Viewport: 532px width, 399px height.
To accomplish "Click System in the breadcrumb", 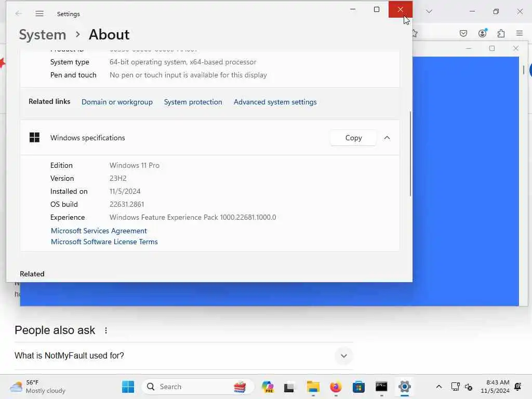I will [x=43, y=35].
